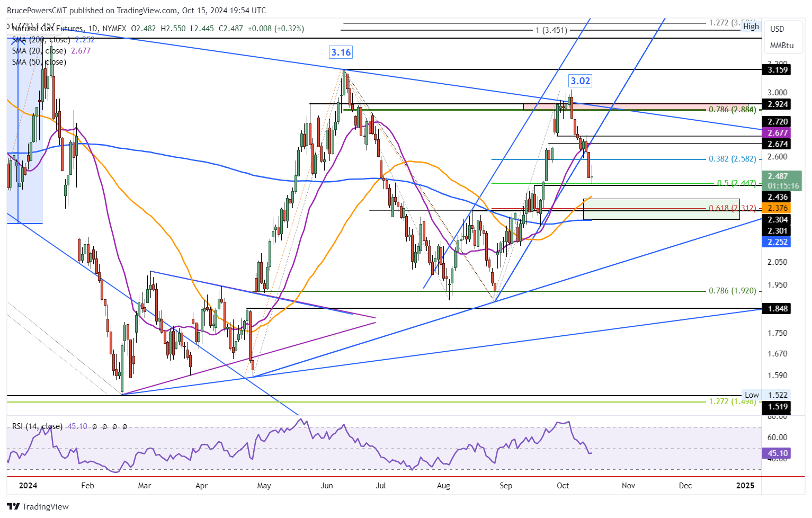
Task: Select the blue 2.252 price axis label
Action: [x=777, y=242]
